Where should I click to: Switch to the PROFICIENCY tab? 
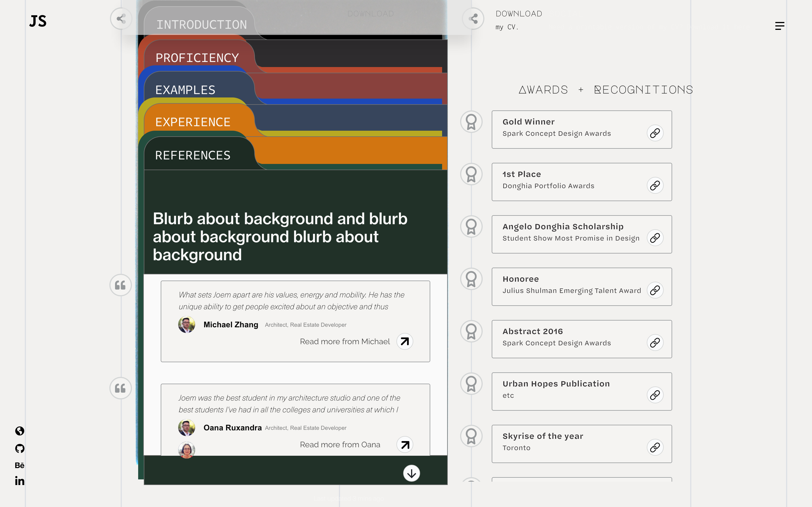click(197, 58)
